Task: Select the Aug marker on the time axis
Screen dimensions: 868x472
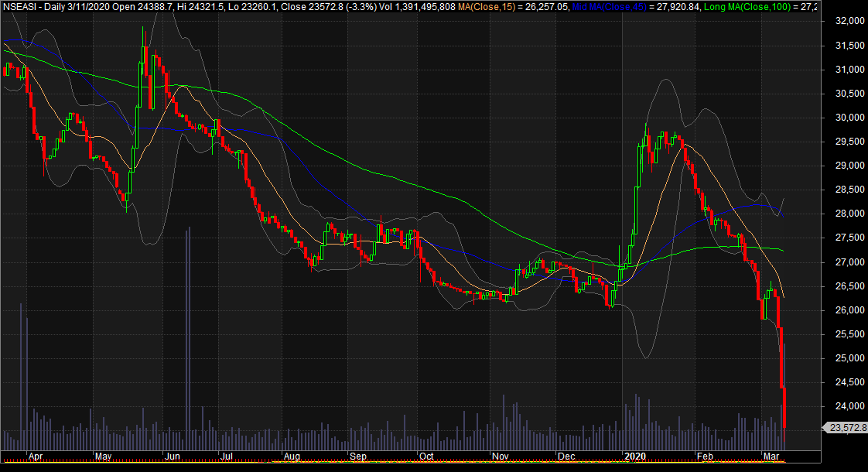Action: (x=292, y=457)
